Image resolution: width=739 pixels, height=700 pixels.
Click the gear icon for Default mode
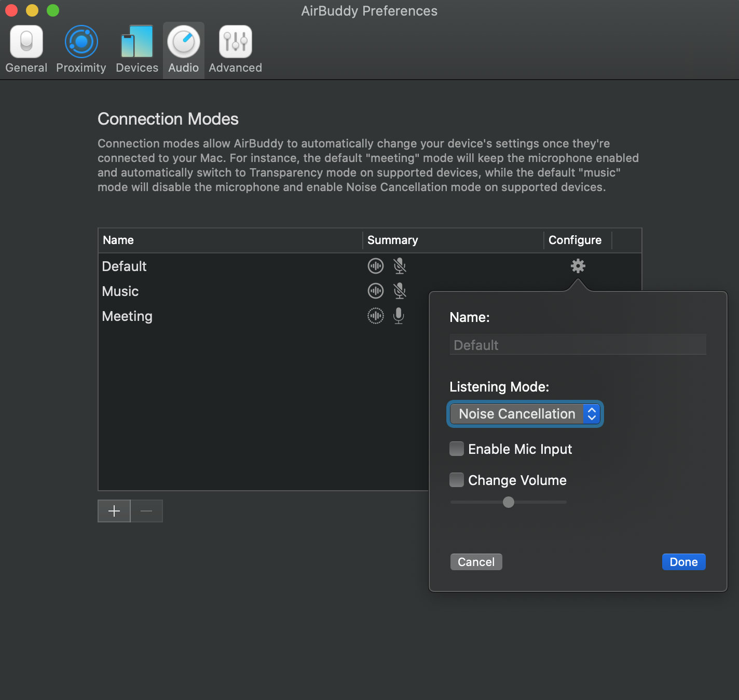pos(578,266)
